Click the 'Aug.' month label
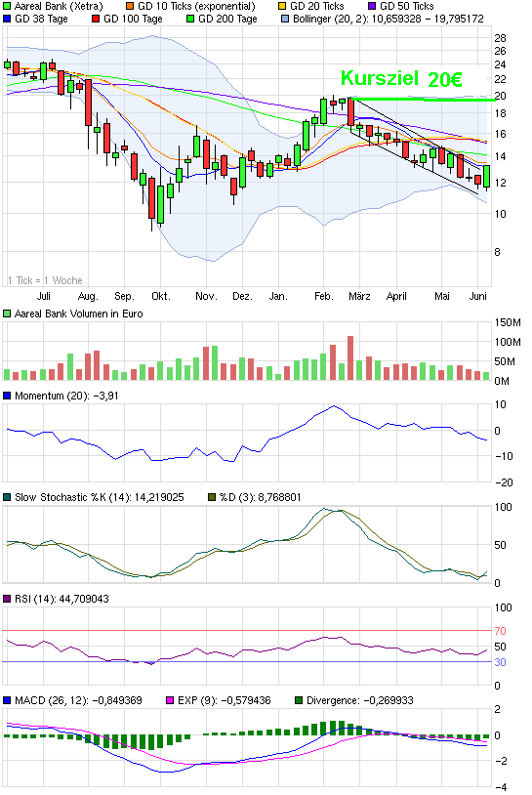This screenshot has width=532, height=795. click(88, 296)
